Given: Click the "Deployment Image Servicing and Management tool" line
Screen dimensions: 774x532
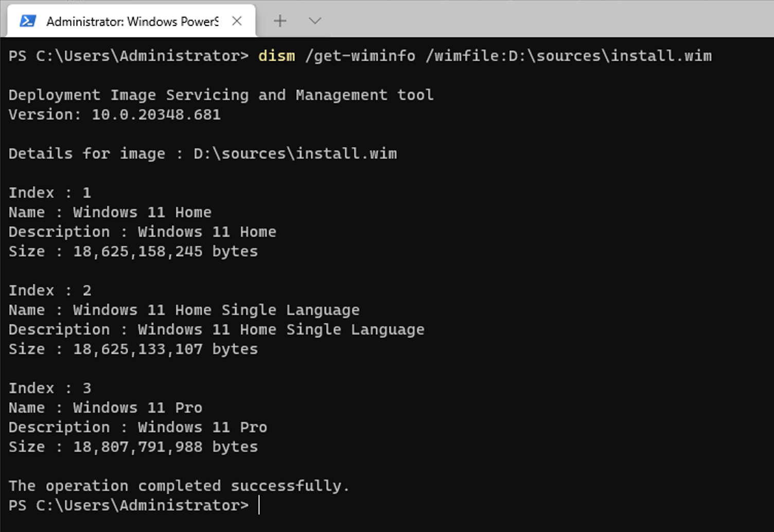Looking at the screenshot, I should tap(221, 95).
